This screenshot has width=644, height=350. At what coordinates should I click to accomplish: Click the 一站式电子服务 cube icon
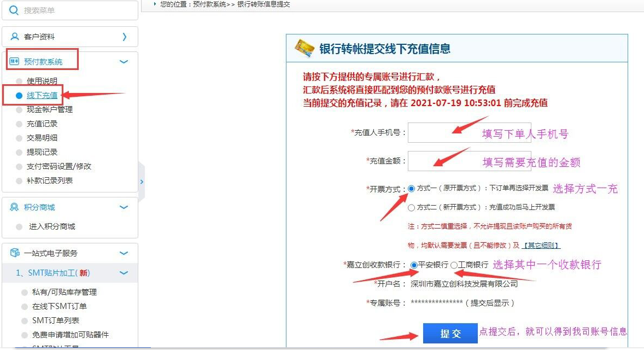(x=15, y=253)
